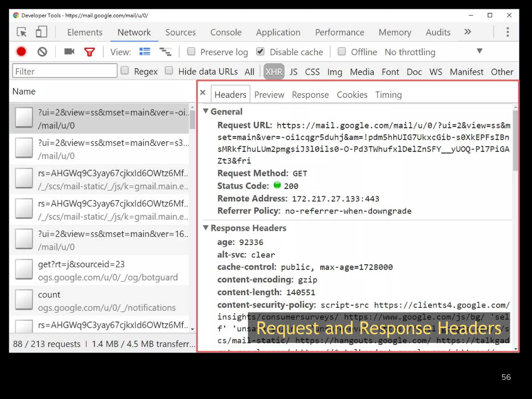Select the count notifications request

[x=99, y=301]
